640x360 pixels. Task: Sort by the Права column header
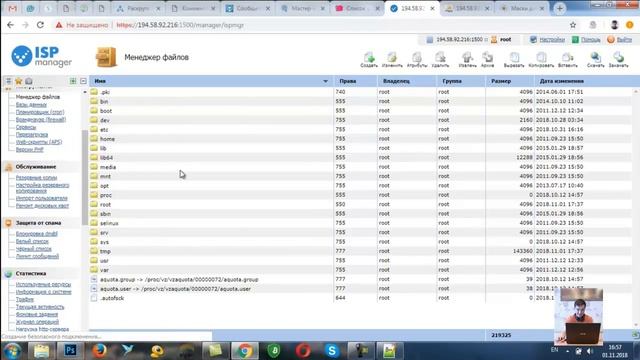pos(348,81)
